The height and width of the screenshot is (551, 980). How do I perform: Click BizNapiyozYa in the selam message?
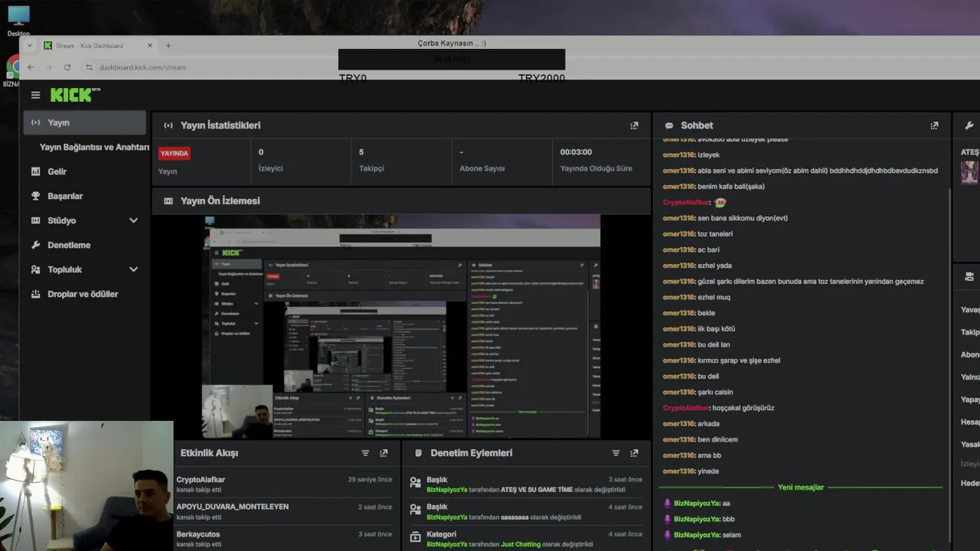(x=697, y=535)
